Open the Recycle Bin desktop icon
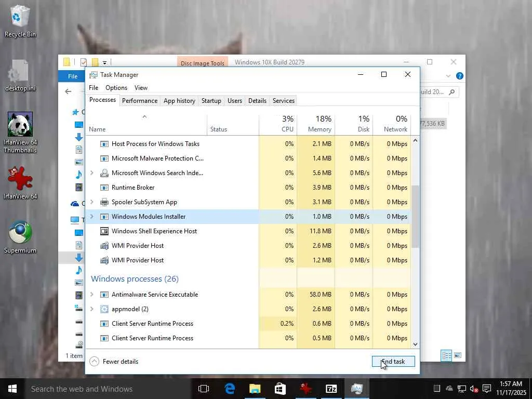This screenshot has height=399, width=532. [x=20, y=21]
